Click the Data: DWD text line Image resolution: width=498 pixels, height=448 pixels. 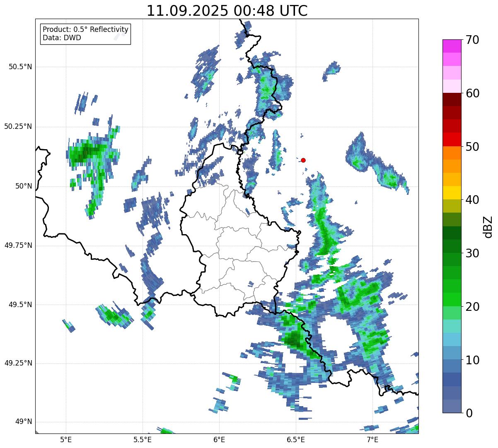[62, 38]
